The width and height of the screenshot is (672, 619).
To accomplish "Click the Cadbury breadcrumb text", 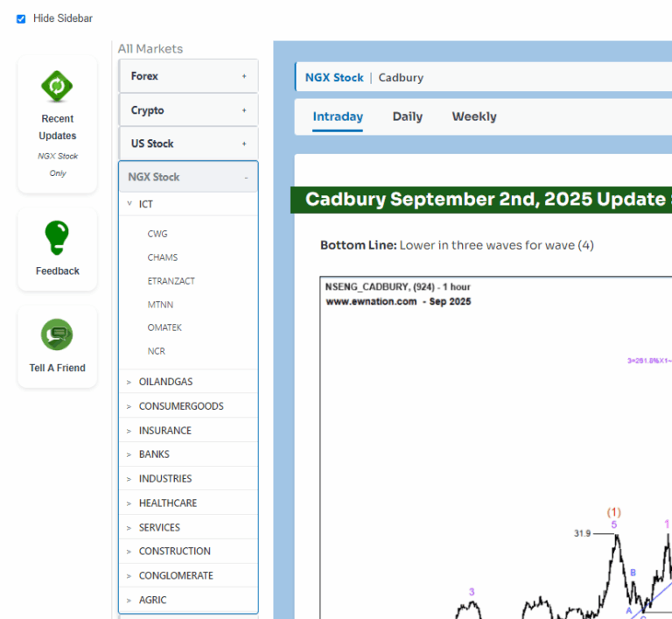I will [401, 78].
